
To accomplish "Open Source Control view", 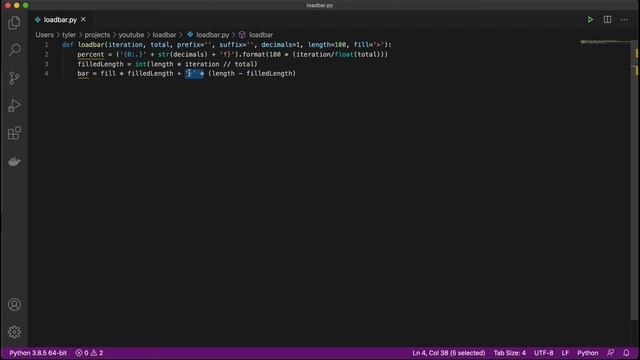I will click(x=14, y=78).
